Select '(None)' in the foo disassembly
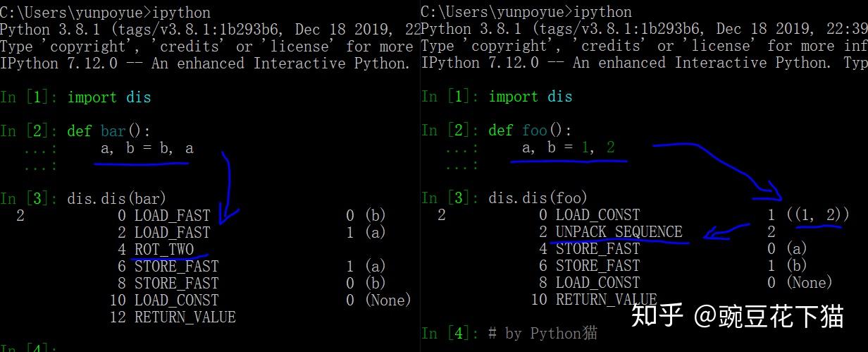The height and width of the screenshot is (352, 868). pos(810,283)
